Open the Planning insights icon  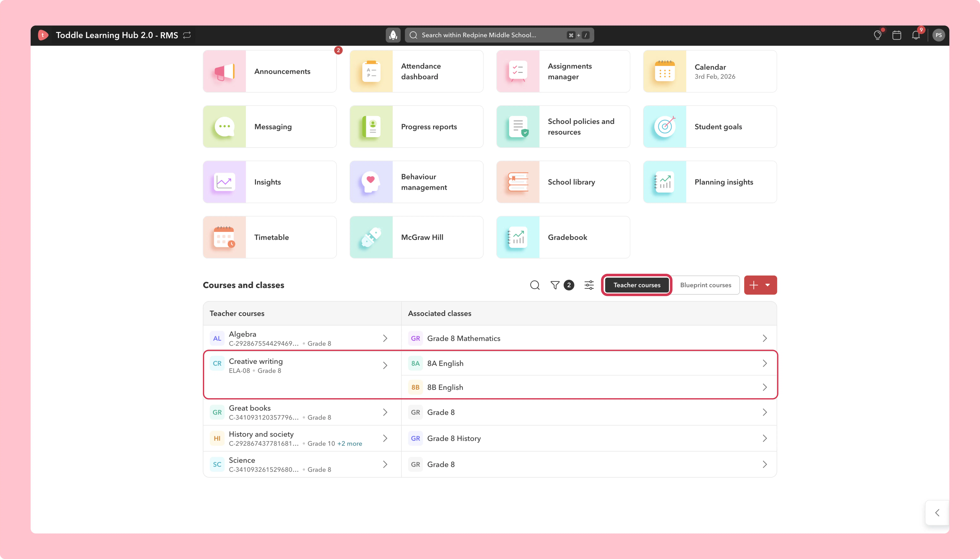click(x=664, y=182)
